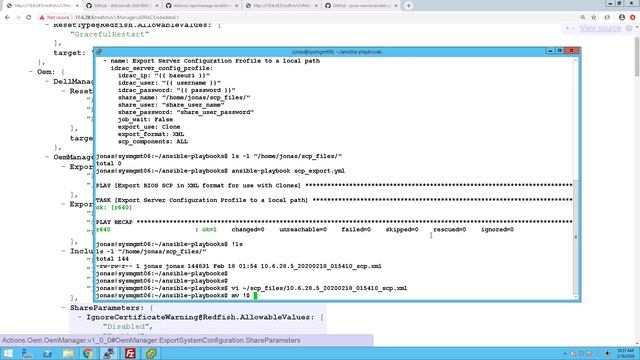Open the taskbar clock and date
This screenshot has height=360, width=640.
pos(626,353)
